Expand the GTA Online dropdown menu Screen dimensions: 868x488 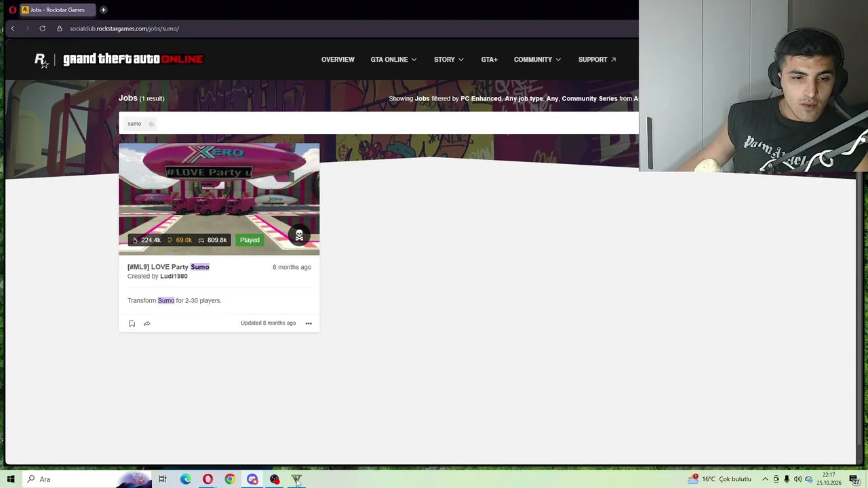[393, 60]
